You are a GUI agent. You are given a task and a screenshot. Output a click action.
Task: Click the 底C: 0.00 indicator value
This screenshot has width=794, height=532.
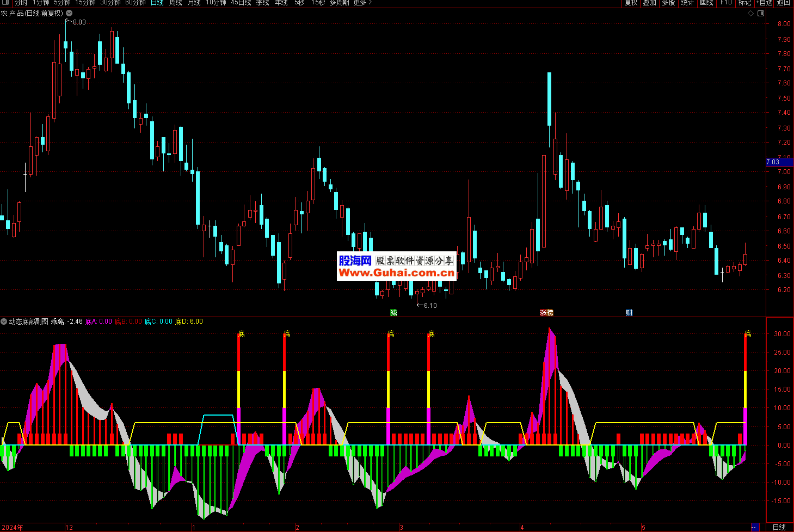pyautogui.click(x=158, y=321)
